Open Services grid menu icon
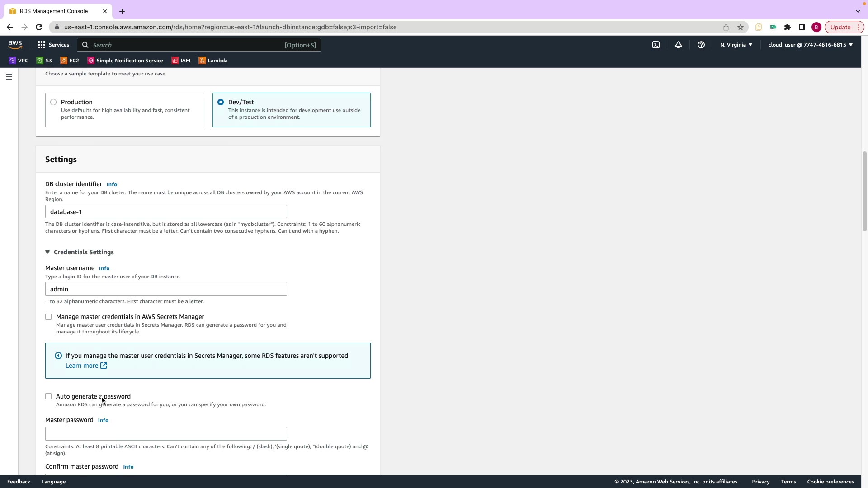868x488 pixels. 42,45
